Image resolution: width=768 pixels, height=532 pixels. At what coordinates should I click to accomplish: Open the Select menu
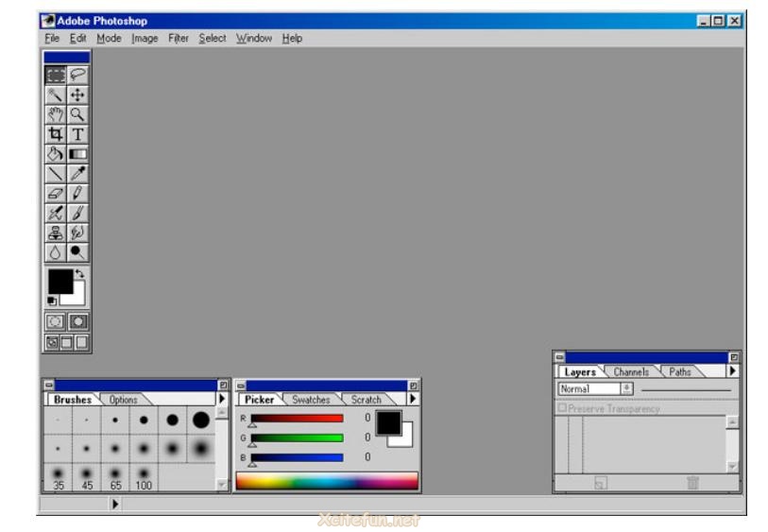coord(213,38)
